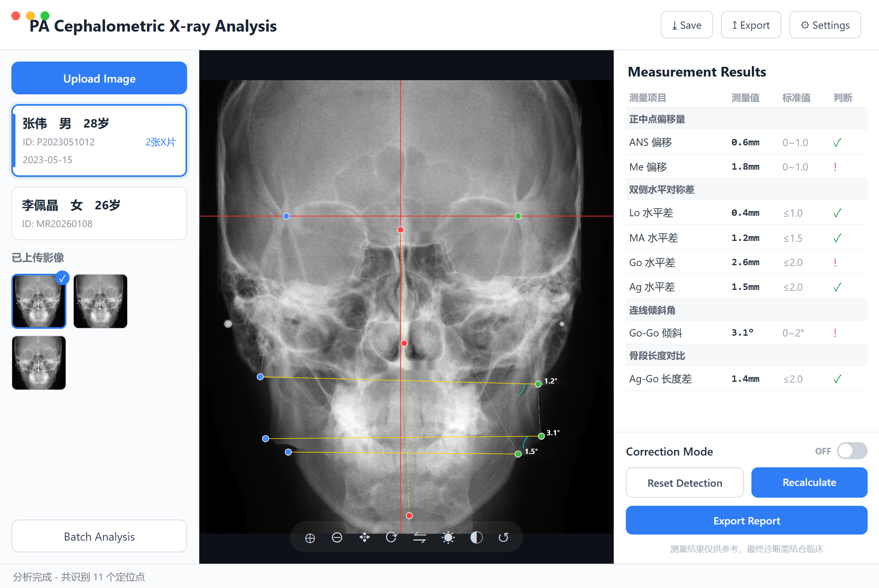Viewport: 879px width, 588px height.
Task: Click the green right Lo landmark point
Action: point(518,216)
